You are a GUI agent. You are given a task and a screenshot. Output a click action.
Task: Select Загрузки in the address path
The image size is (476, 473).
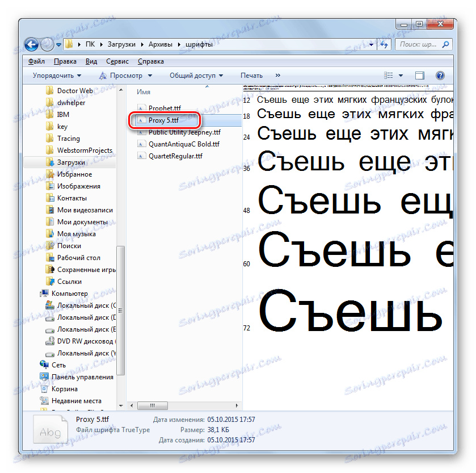(x=121, y=44)
